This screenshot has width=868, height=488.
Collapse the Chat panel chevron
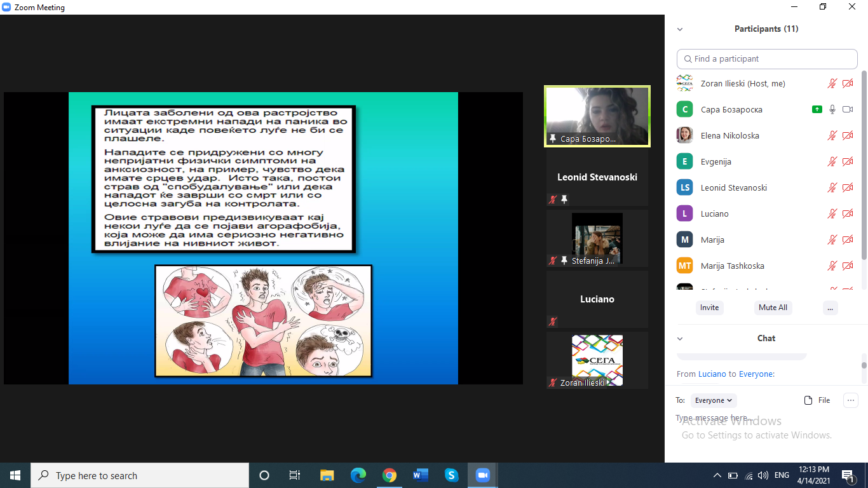680,339
